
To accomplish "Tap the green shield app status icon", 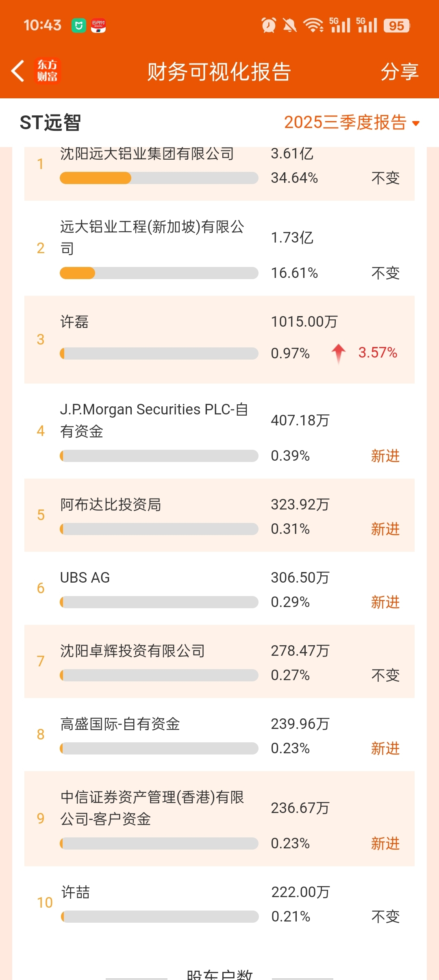I will (79, 26).
